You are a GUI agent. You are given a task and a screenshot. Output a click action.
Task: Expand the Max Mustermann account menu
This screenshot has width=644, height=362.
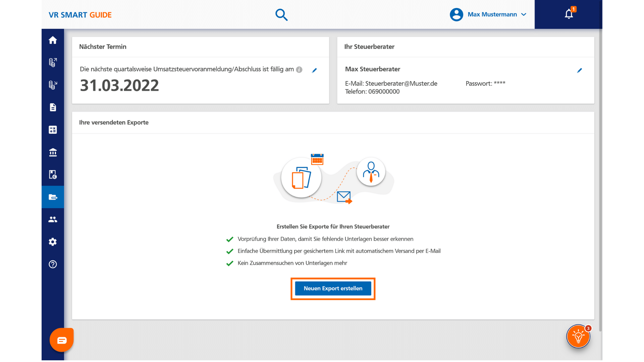497,14
